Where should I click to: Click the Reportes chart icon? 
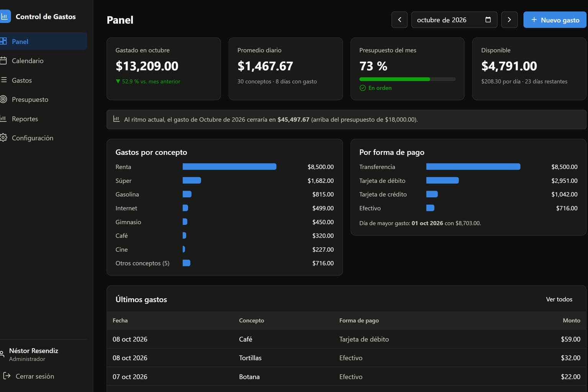[3, 119]
